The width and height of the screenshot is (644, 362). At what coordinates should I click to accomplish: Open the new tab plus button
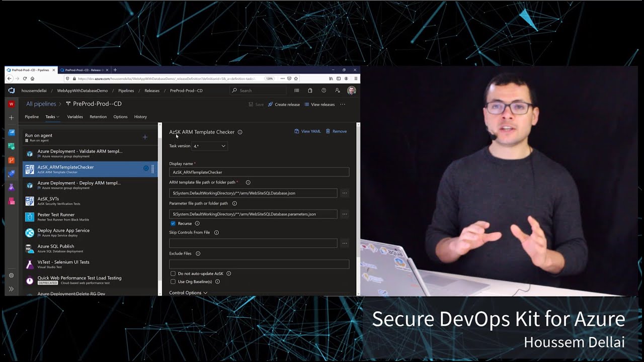click(115, 70)
